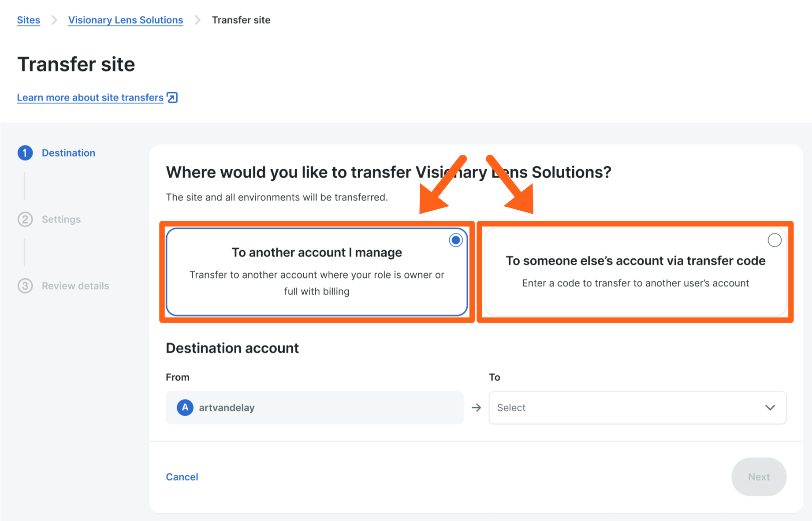
Task: Select the transfer code radio button
Action: tap(775, 240)
